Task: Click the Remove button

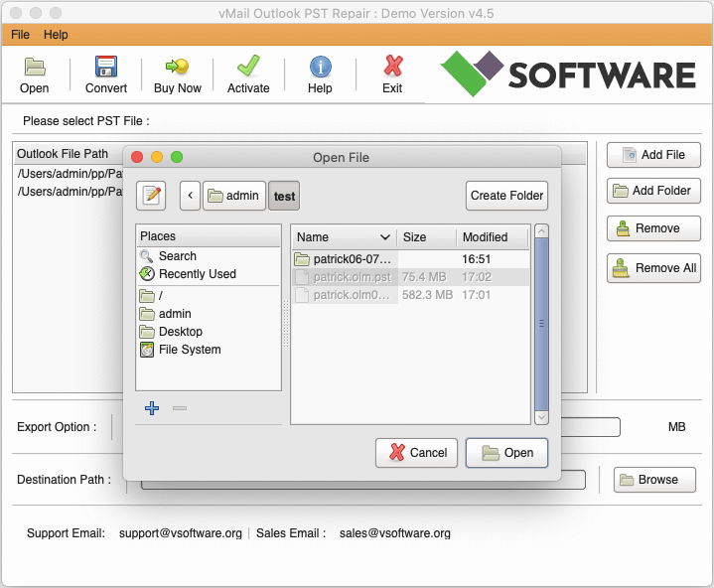Action: click(653, 228)
